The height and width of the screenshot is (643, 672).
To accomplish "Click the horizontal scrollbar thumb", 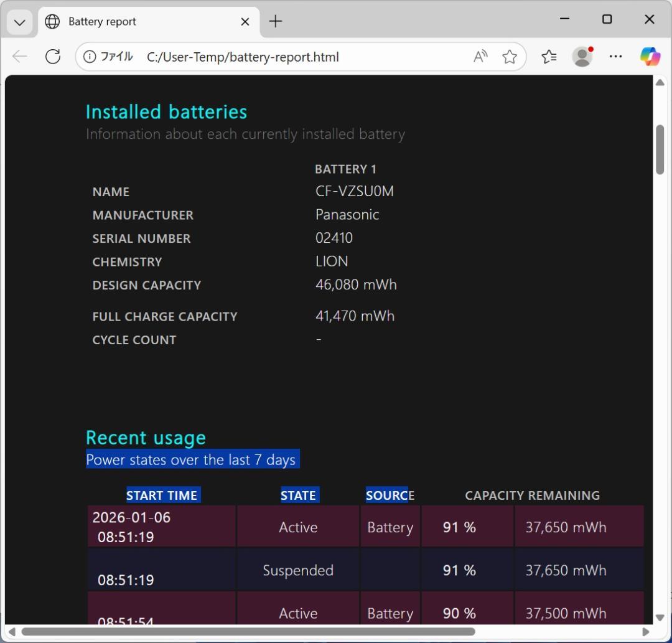I will pos(249,632).
